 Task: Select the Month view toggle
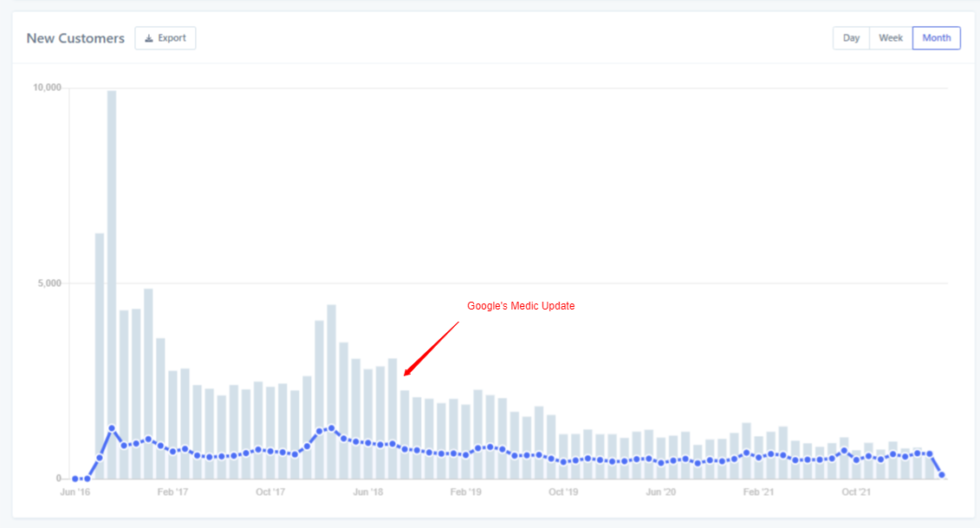pyautogui.click(x=937, y=38)
